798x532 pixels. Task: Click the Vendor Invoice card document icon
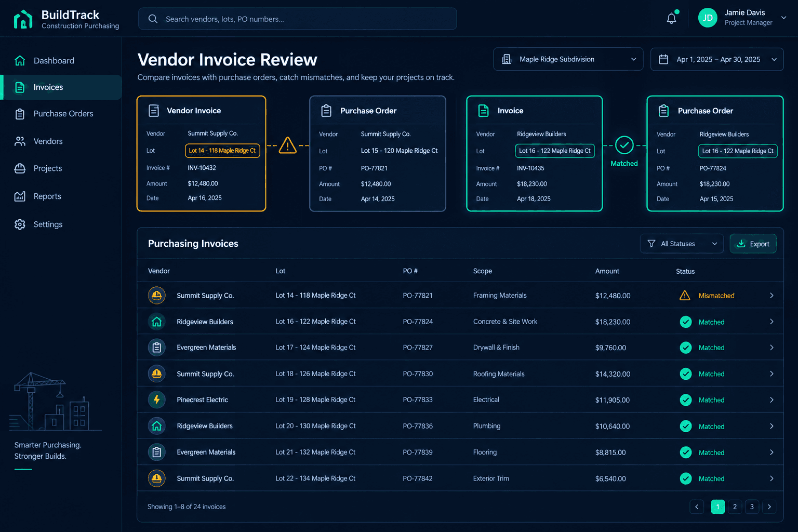(154, 111)
